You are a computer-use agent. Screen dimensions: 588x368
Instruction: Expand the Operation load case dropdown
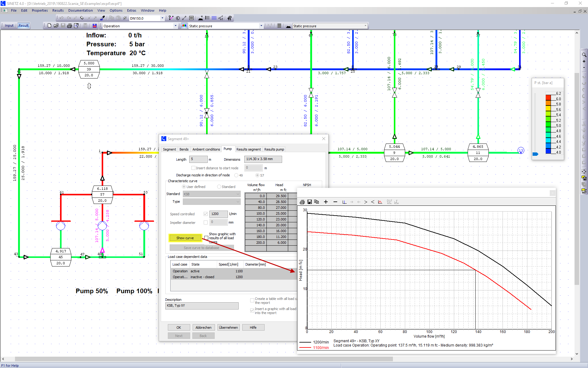coord(175,26)
